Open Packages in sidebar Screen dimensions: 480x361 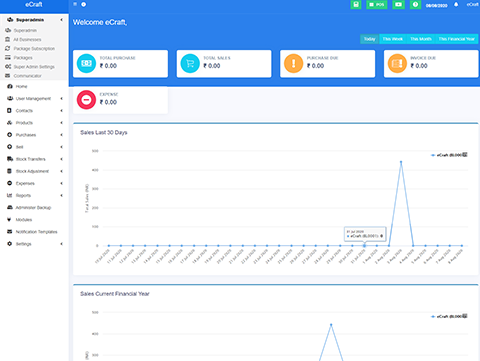click(x=23, y=58)
